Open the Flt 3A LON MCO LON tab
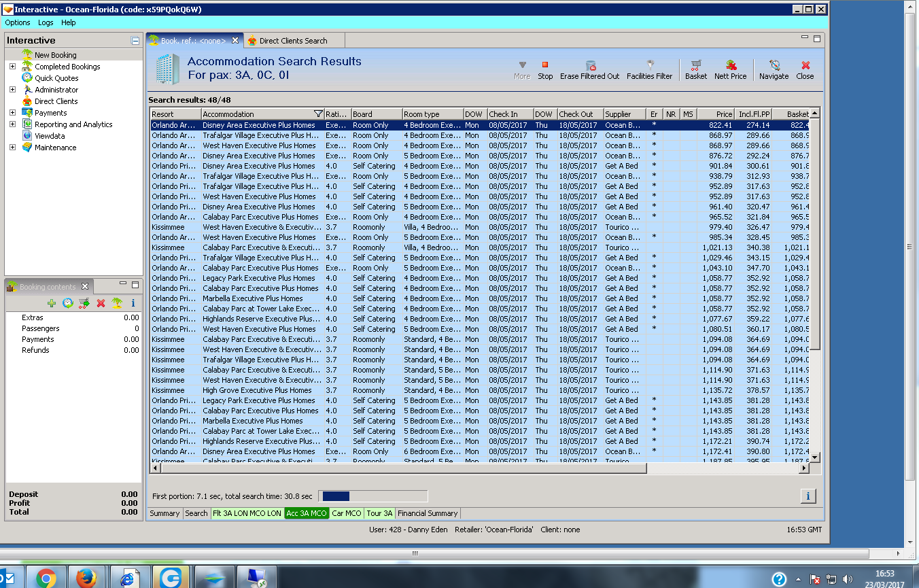Image resolution: width=919 pixels, height=588 pixels. click(x=247, y=513)
